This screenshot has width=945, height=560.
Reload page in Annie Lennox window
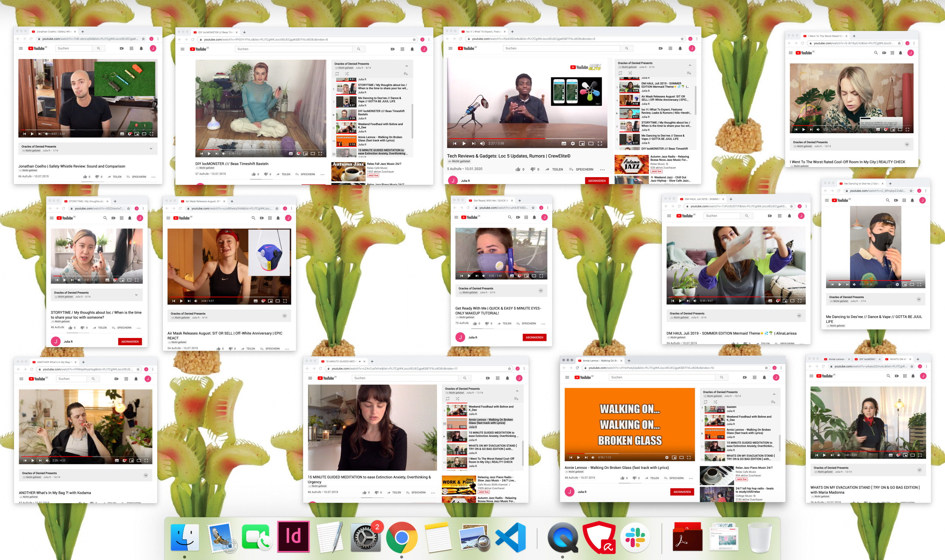pyautogui.click(x=577, y=368)
